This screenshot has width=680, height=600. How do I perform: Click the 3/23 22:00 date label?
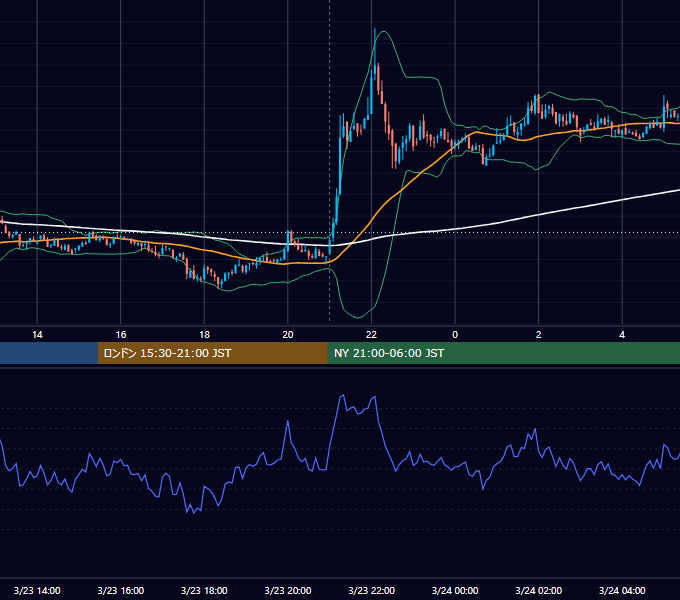(371, 590)
